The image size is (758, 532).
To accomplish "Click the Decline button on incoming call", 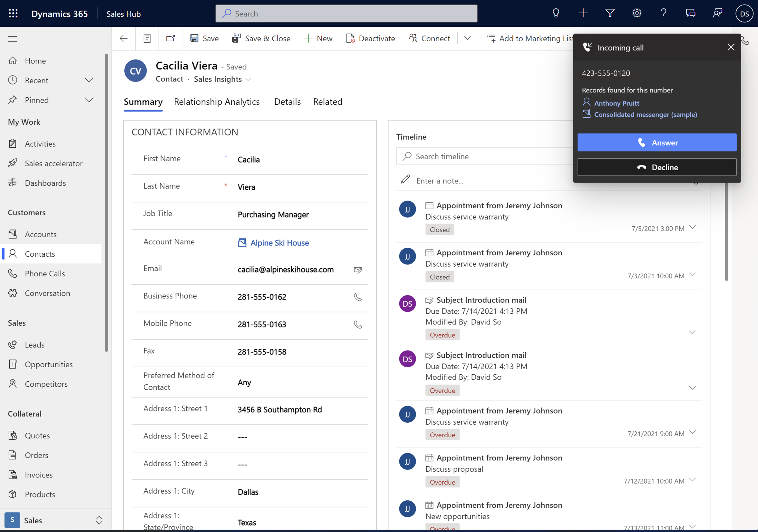I will (656, 167).
